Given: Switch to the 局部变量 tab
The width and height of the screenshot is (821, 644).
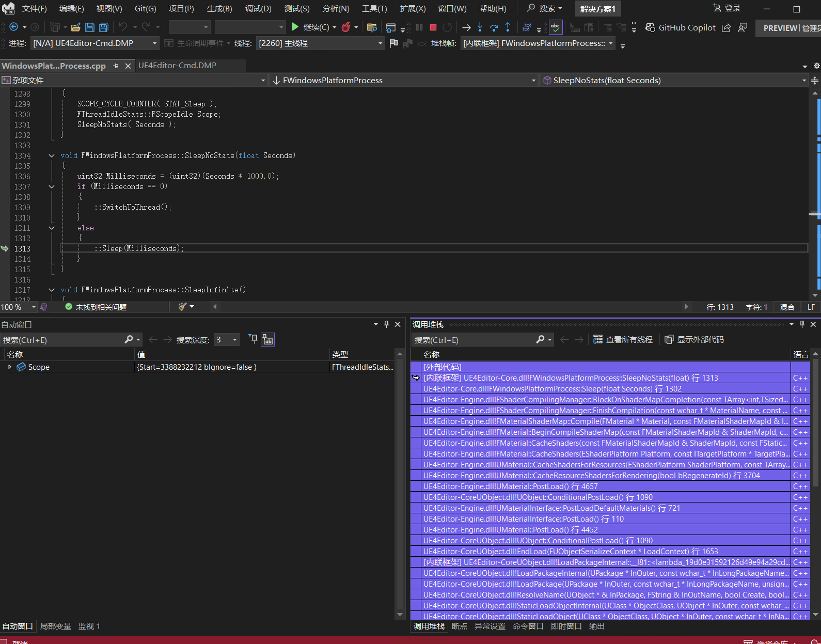Looking at the screenshot, I should pyautogui.click(x=56, y=626).
